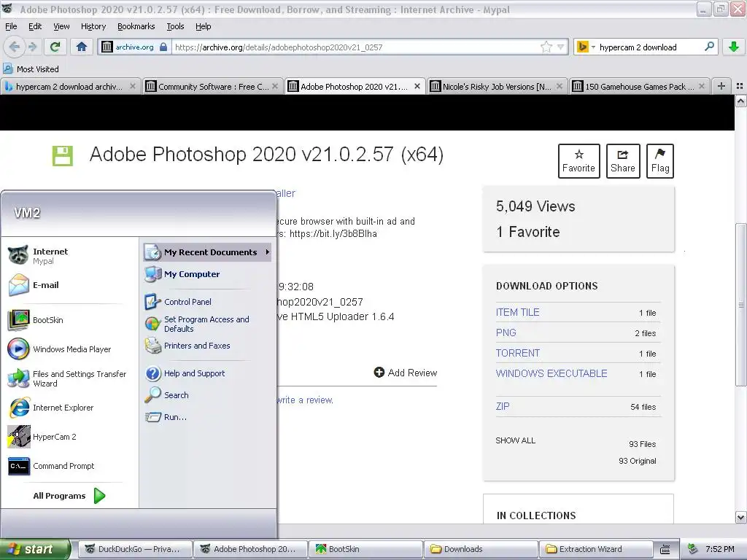Open the File menu
The image size is (747, 560).
(x=11, y=26)
